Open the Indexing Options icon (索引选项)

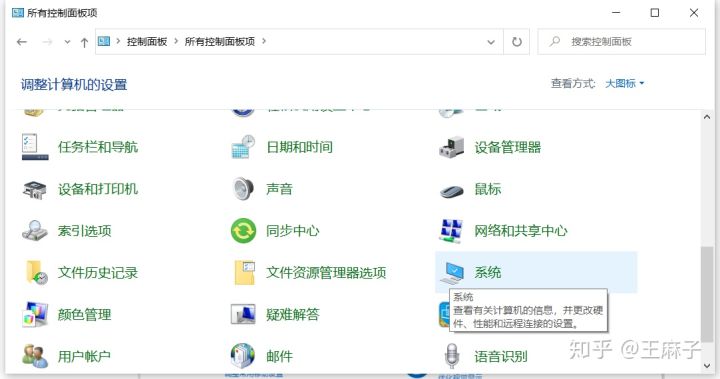35,231
